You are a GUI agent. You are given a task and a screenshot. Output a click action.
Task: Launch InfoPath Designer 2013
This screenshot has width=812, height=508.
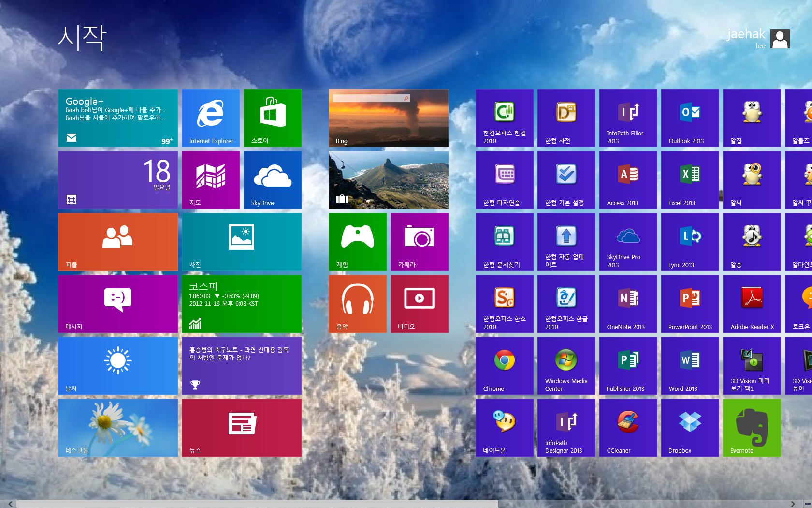tap(566, 428)
